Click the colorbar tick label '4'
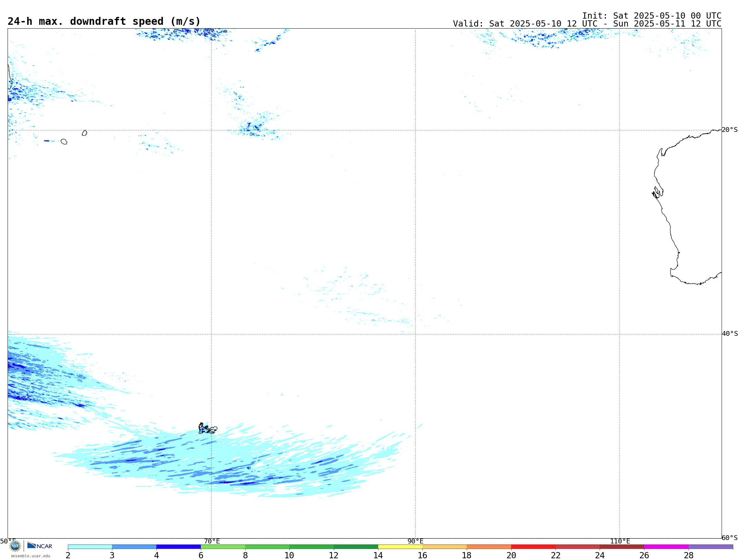The height and width of the screenshot is (560, 744). click(156, 555)
